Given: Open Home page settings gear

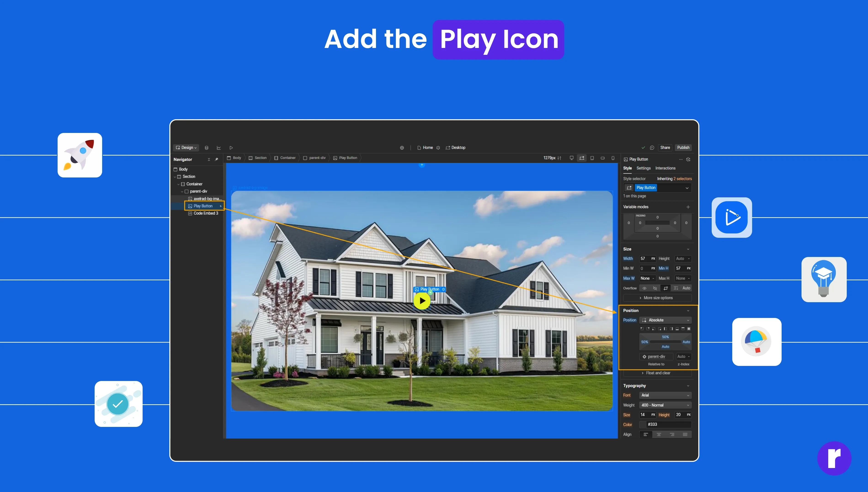Looking at the screenshot, I should [438, 148].
